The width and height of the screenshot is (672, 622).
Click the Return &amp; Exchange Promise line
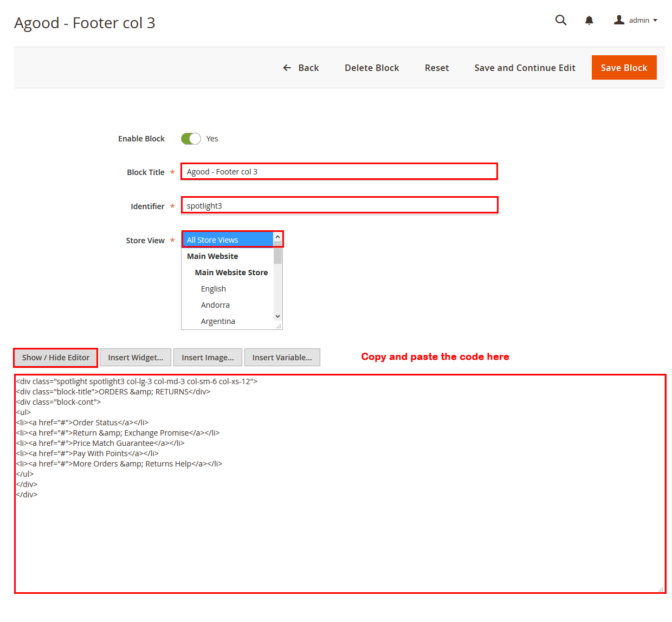(x=118, y=433)
